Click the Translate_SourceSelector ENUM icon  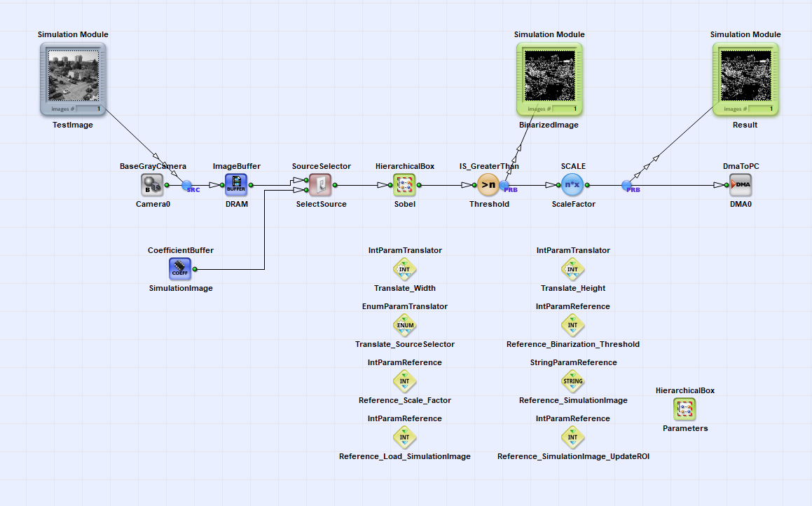pos(404,324)
